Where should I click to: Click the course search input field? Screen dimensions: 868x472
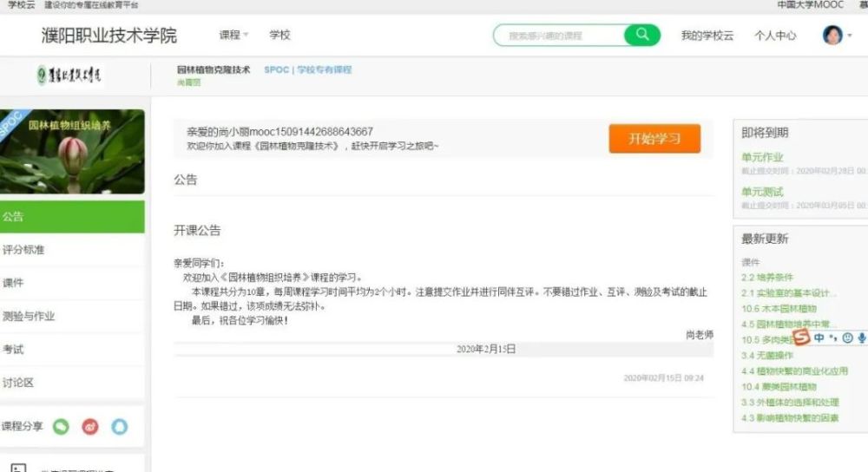click(559, 36)
